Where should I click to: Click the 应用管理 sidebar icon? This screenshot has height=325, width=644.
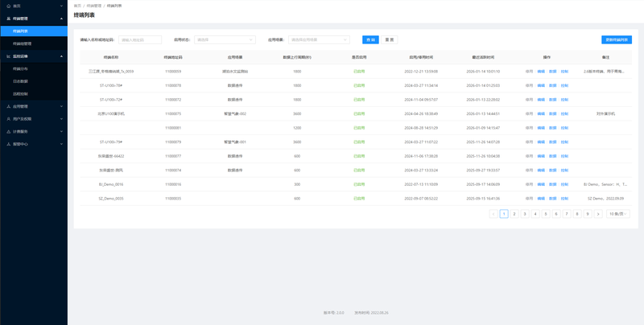coord(9,106)
